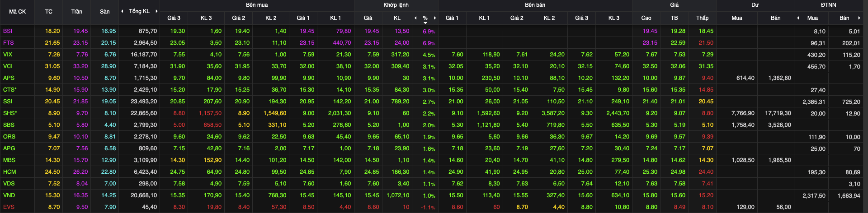Click SHS surplus sell 17,719,30
Screen dimensions: 868x213
[x=778, y=113]
